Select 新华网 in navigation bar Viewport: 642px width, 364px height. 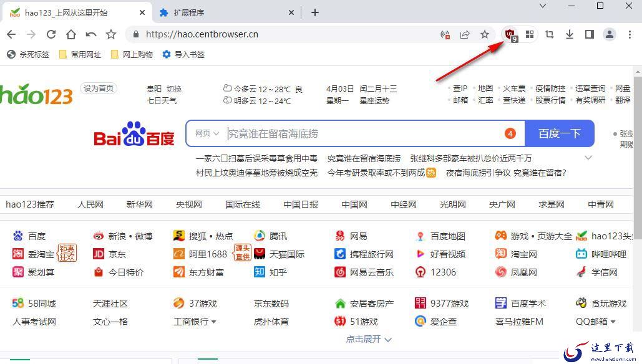pyautogui.click(x=140, y=204)
